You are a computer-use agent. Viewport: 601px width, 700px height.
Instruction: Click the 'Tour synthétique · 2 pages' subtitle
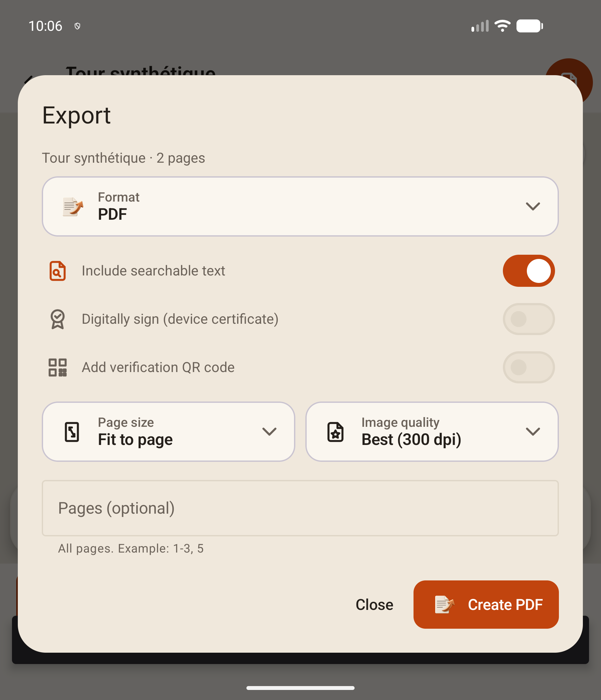point(124,158)
